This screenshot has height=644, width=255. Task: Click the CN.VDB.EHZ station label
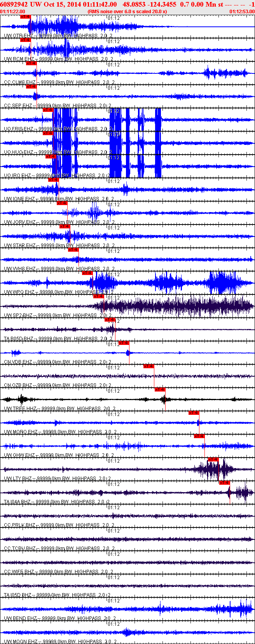pos(18,362)
